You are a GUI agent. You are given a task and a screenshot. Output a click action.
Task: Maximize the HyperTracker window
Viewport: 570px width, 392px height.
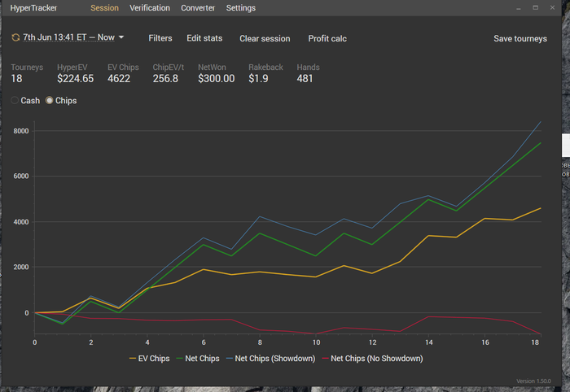pyautogui.click(x=536, y=7)
